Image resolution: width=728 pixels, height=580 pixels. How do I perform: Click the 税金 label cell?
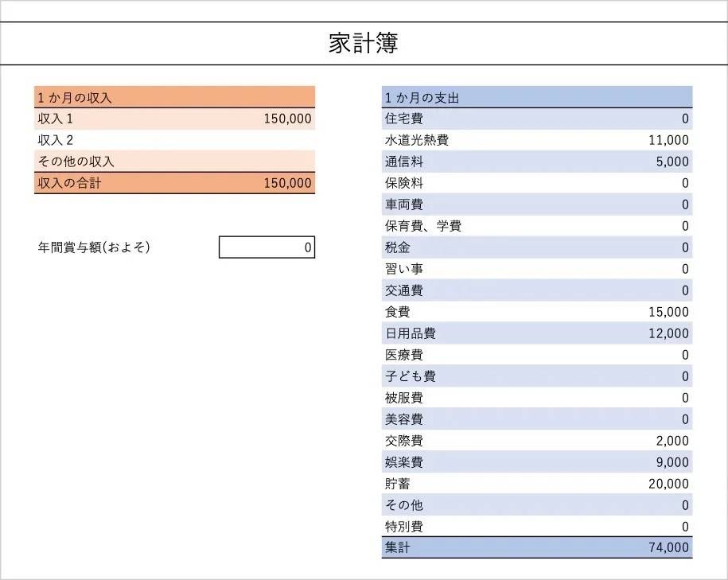point(398,247)
